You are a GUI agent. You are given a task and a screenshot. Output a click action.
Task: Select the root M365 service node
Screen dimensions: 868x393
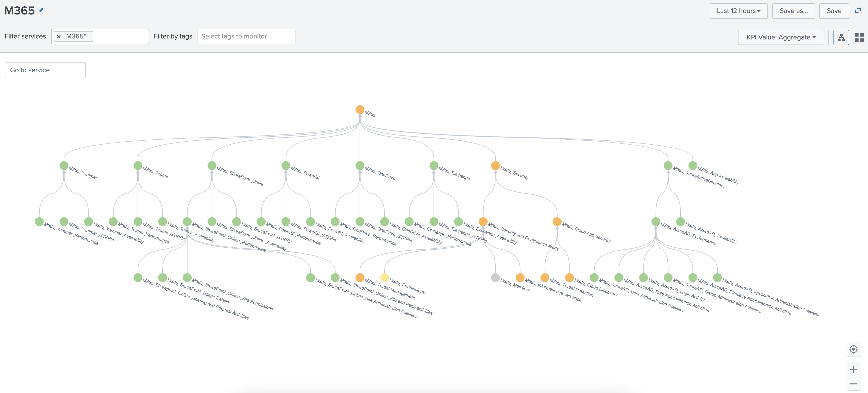coord(360,110)
